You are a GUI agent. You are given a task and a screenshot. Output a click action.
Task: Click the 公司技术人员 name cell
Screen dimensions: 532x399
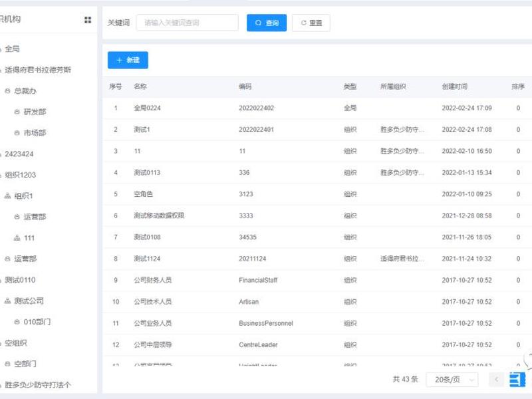point(153,302)
